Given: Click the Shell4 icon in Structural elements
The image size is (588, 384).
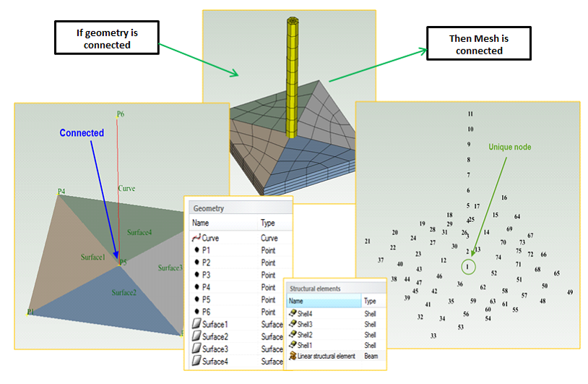Looking at the screenshot, I should click(x=293, y=314).
